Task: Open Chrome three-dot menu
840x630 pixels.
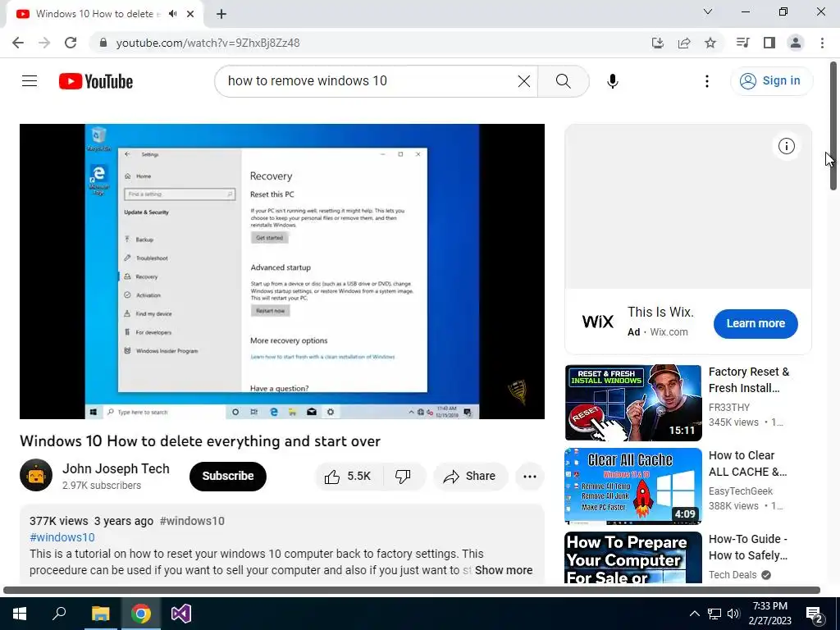Action: 822,43
